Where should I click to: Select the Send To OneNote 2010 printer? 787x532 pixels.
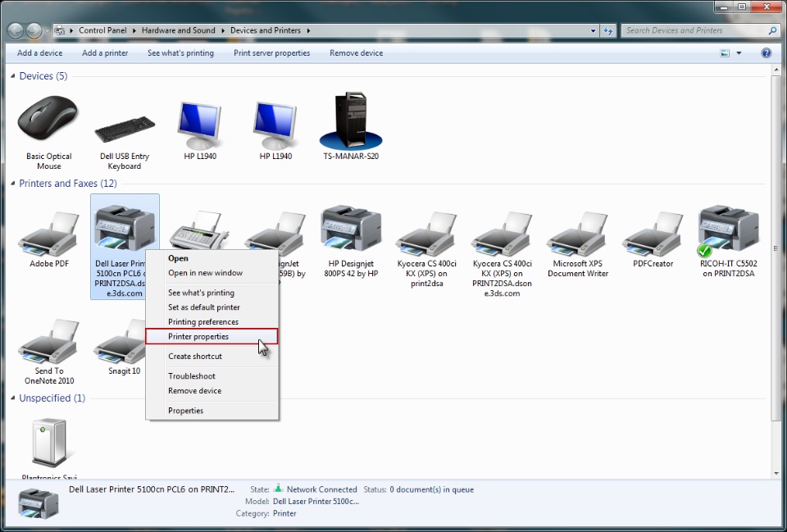(48, 352)
